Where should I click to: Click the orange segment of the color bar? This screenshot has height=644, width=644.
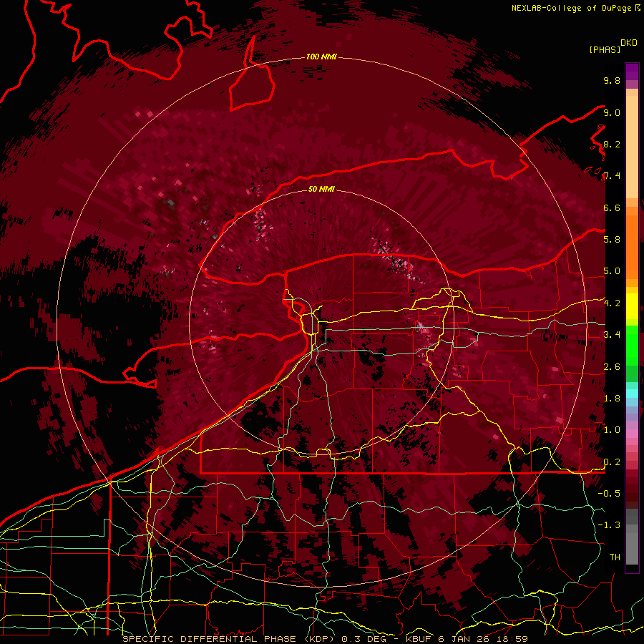tap(632, 243)
